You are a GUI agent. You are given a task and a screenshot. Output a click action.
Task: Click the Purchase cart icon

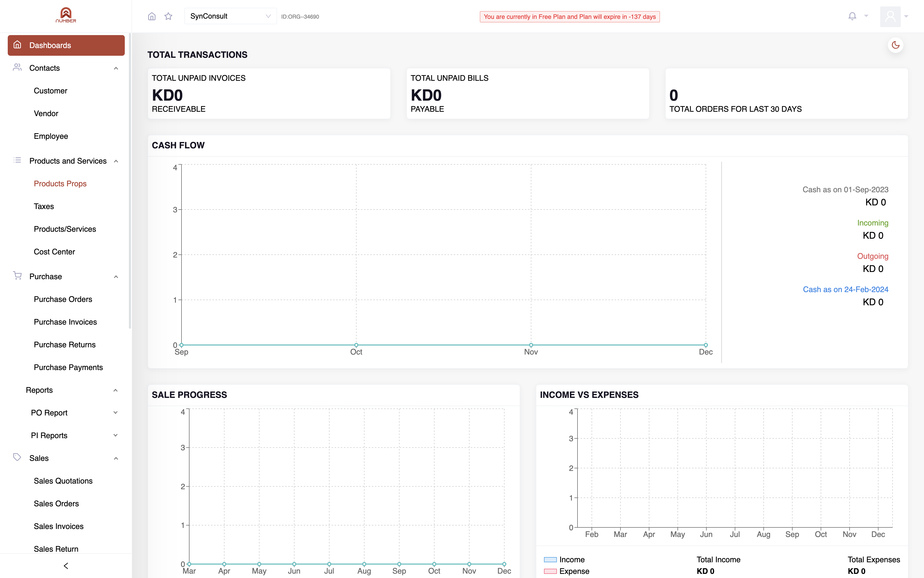(x=17, y=276)
